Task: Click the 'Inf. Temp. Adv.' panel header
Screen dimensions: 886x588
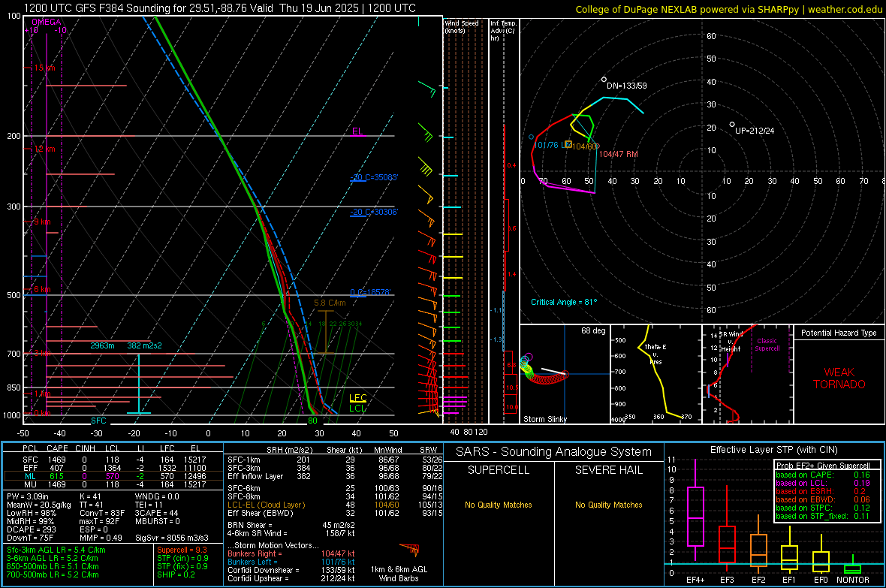Action: [x=504, y=31]
